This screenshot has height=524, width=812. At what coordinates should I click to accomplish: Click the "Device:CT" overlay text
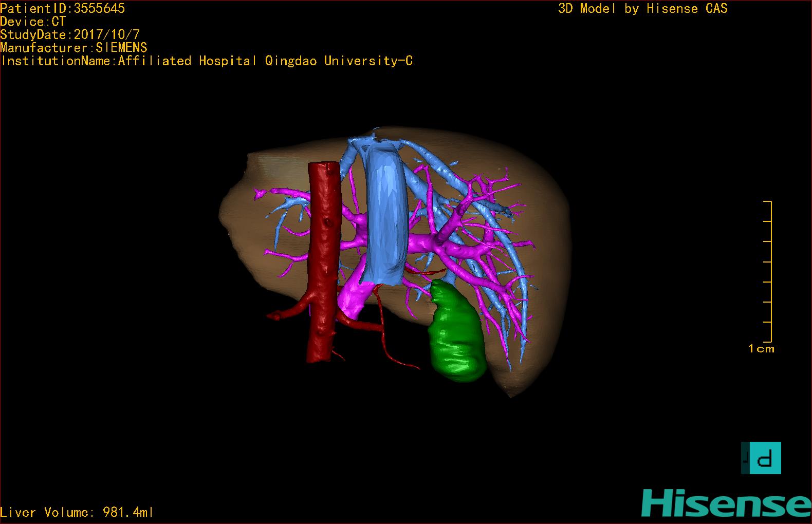(33, 22)
